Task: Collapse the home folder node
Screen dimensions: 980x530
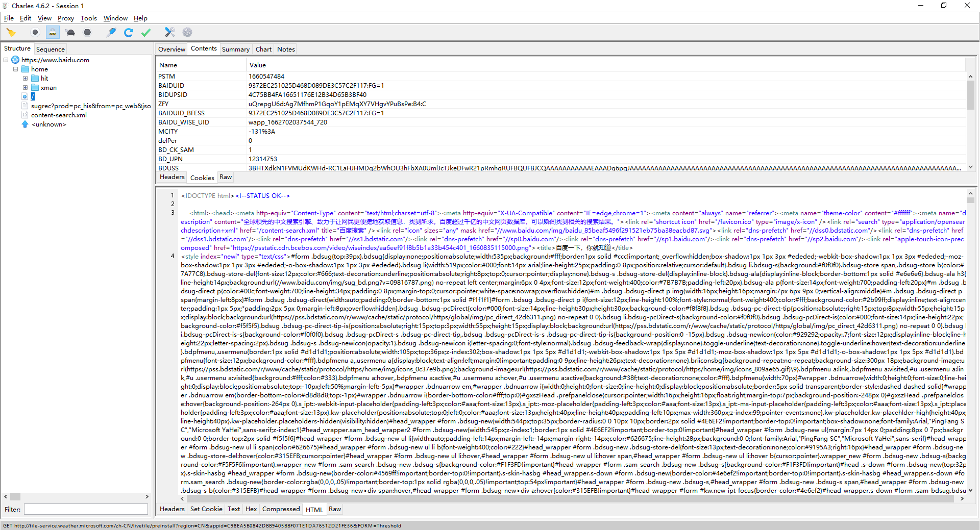Action: point(15,69)
